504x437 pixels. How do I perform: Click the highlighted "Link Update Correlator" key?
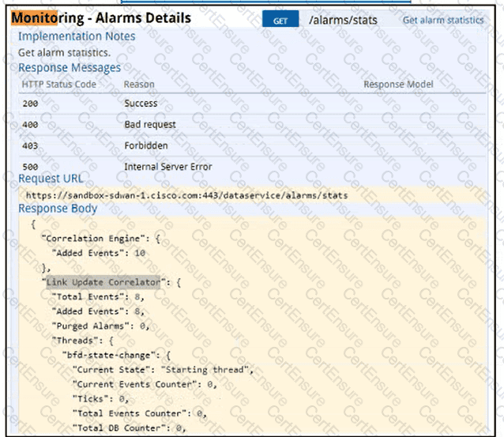(x=102, y=281)
